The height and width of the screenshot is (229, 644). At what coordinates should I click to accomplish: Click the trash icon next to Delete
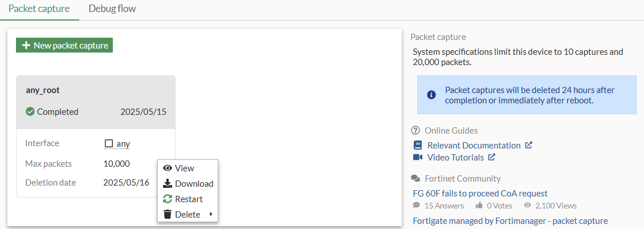click(168, 214)
